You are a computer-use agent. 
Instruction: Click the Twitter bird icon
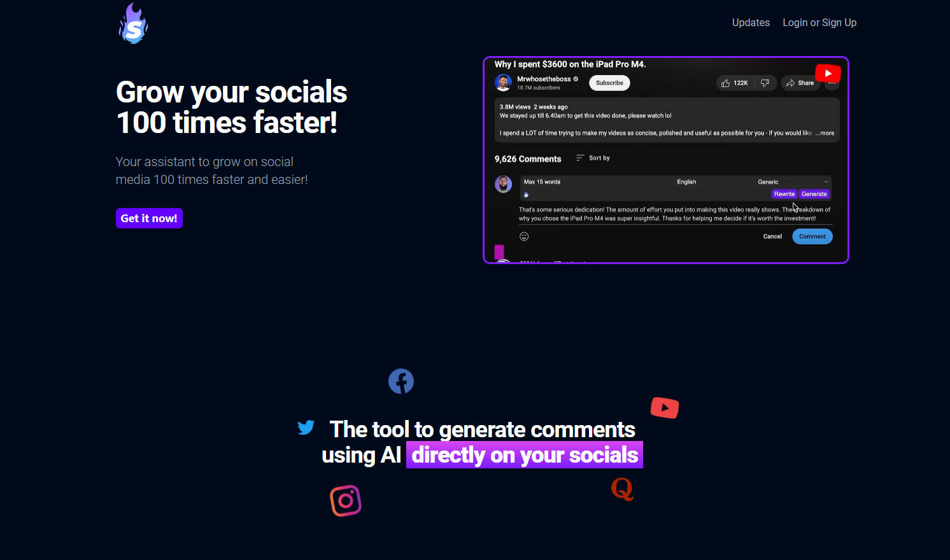point(306,427)
